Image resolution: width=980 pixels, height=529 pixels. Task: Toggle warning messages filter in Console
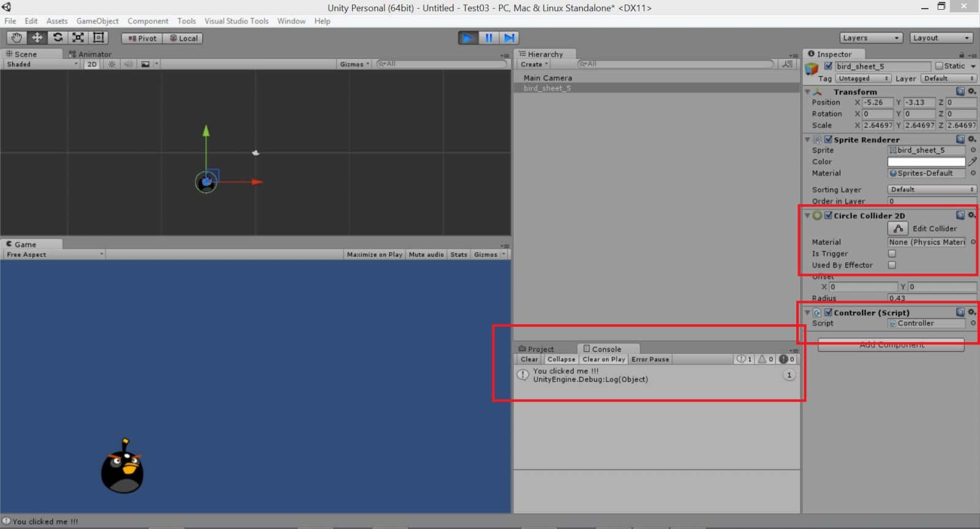pyautogui.click(x=766, y=359)
